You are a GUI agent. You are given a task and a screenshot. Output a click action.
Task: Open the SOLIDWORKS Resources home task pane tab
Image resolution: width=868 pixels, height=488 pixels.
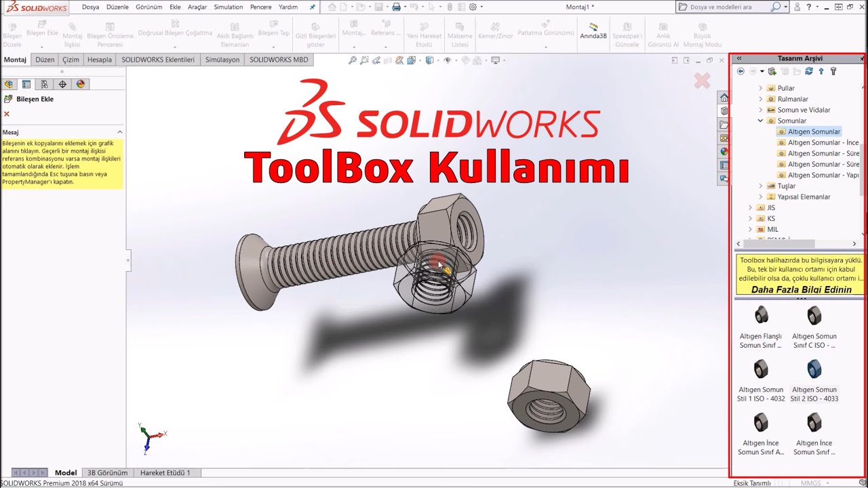point(724,98)
